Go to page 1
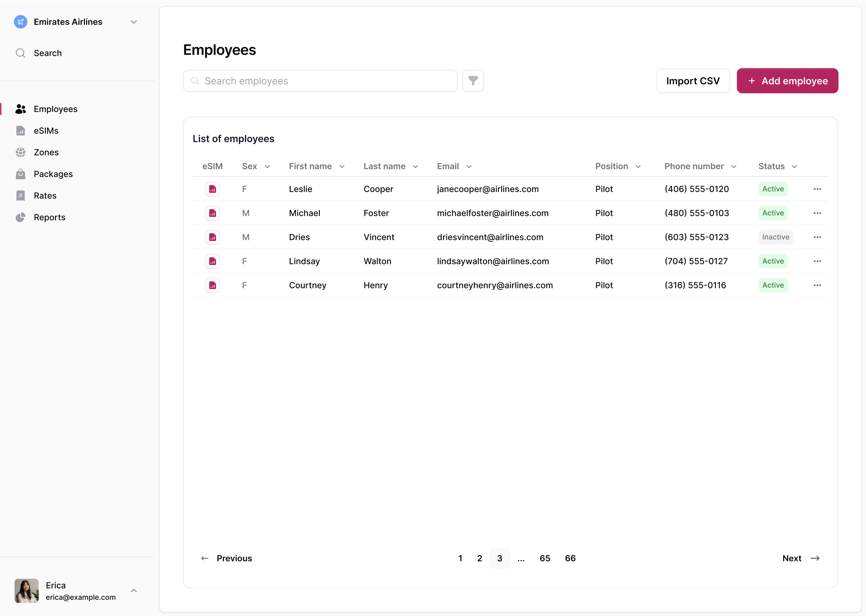This screenshot has height=616, width=866. pos(460,558)
